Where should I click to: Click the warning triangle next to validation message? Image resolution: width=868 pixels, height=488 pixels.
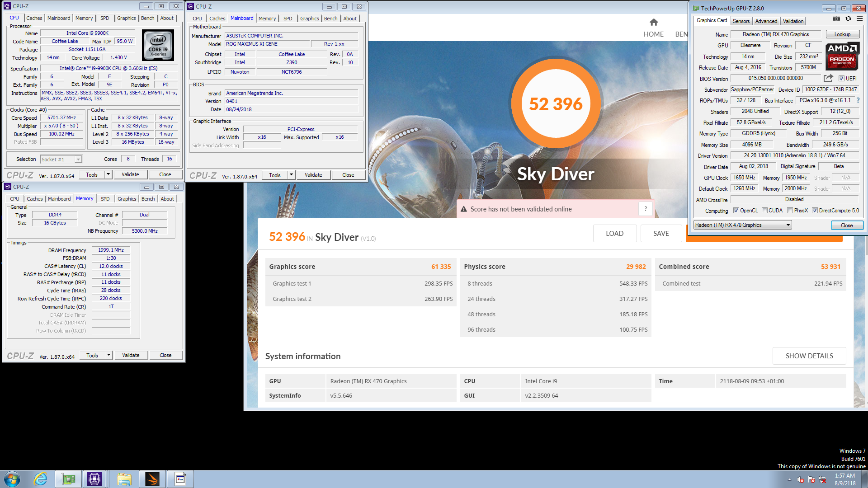463,209
